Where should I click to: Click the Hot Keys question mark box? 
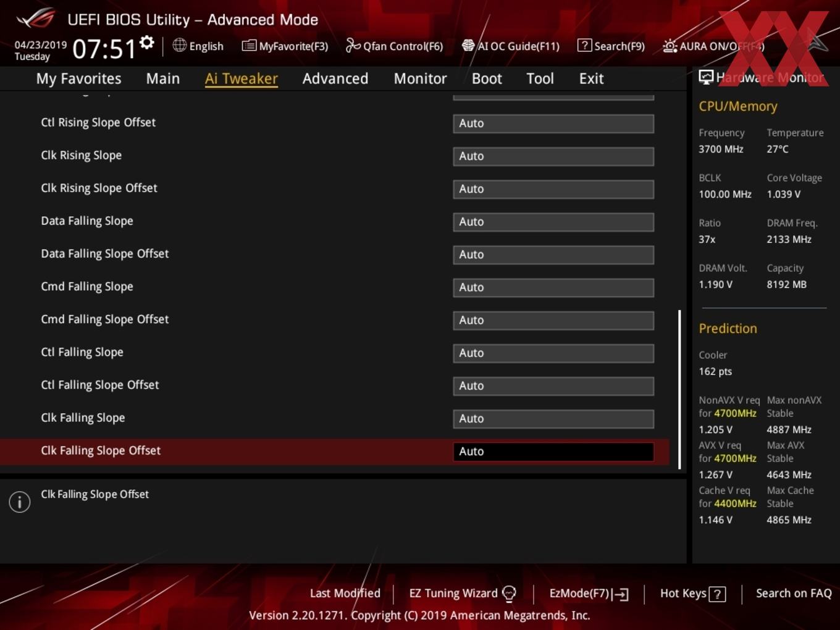(717, 594)
